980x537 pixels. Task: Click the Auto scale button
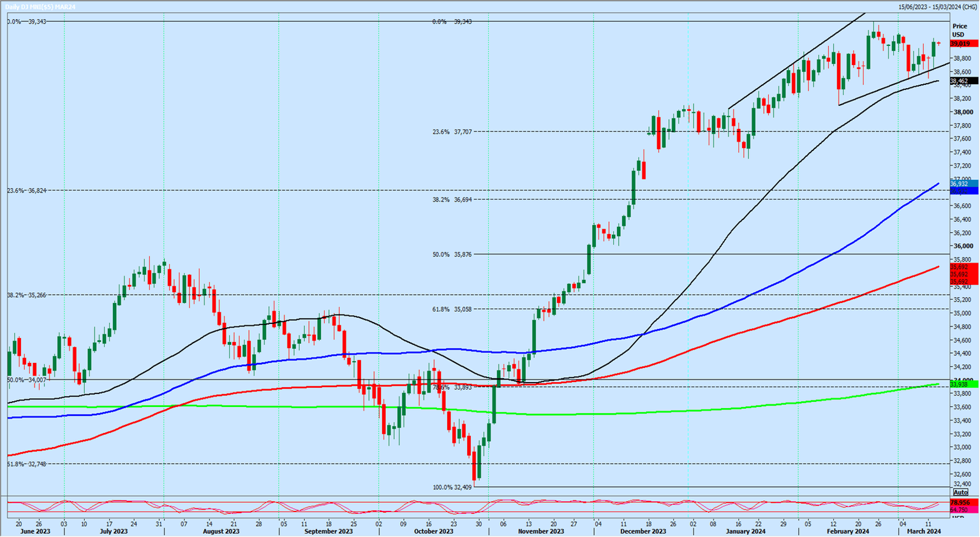pos(960,492)
